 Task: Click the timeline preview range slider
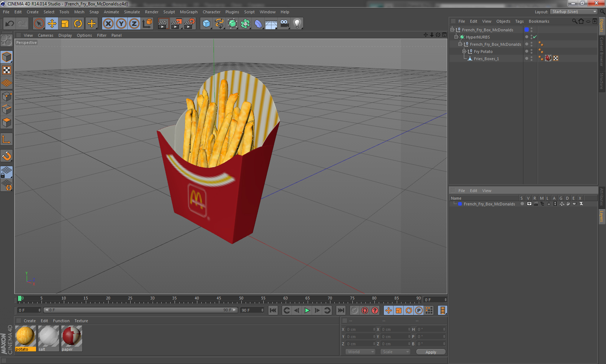coord(141,310)
